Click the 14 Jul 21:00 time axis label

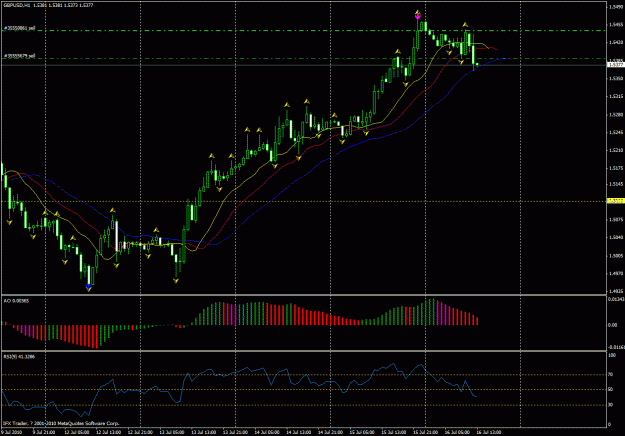(330, 432)
